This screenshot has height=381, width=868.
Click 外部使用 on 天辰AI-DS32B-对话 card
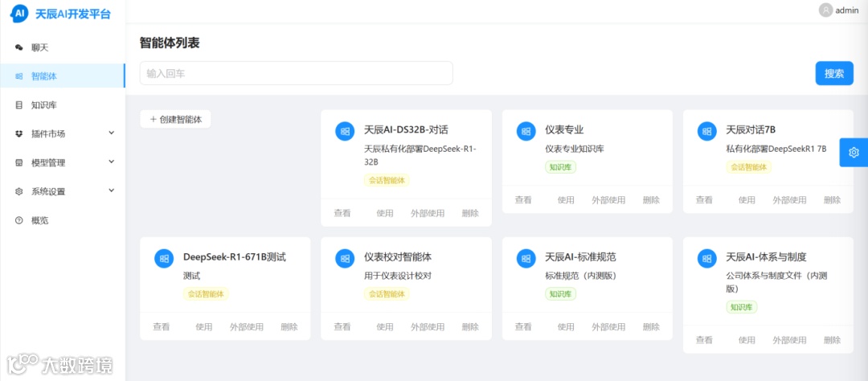(x=428, y=213)
